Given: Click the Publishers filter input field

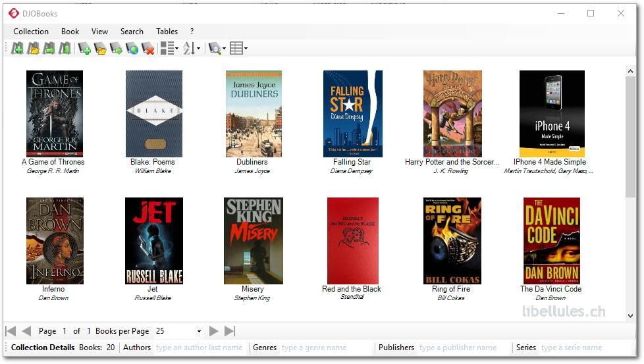Looking at the screenshot, I should click(464, 348).
